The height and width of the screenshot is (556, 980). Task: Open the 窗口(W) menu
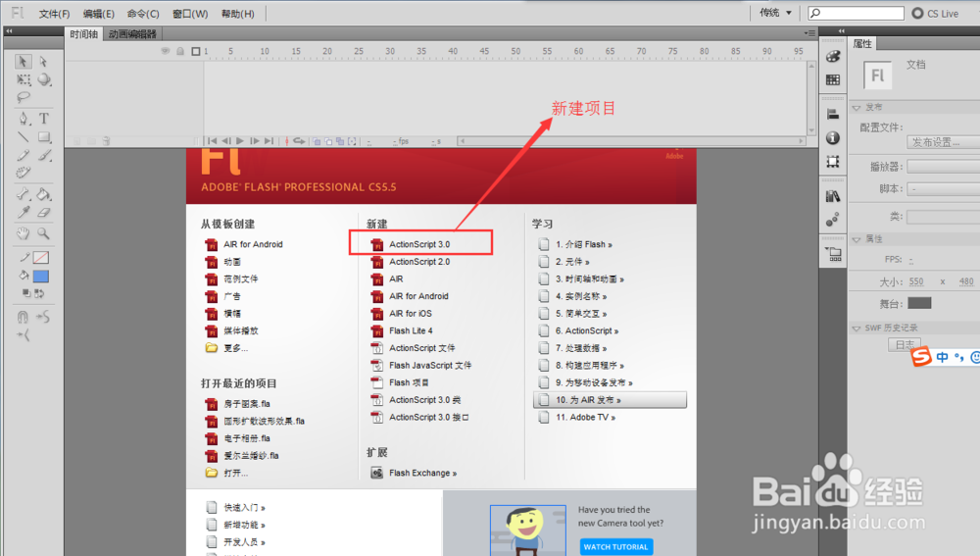click(x=190, y=14)
